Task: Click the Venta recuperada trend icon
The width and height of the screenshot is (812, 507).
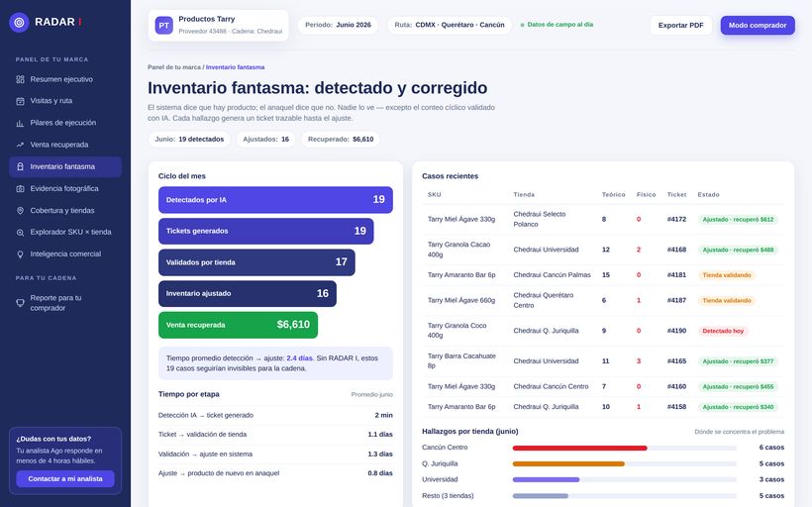Action: pyautogui.click(x=20, y=145)
